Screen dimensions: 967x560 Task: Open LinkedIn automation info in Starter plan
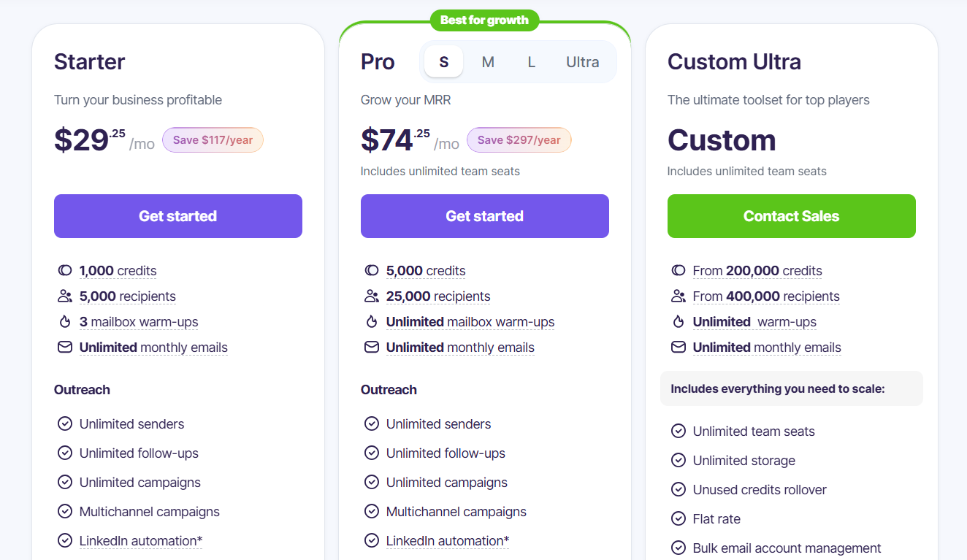pyautogui.click(x=140, y=541)
